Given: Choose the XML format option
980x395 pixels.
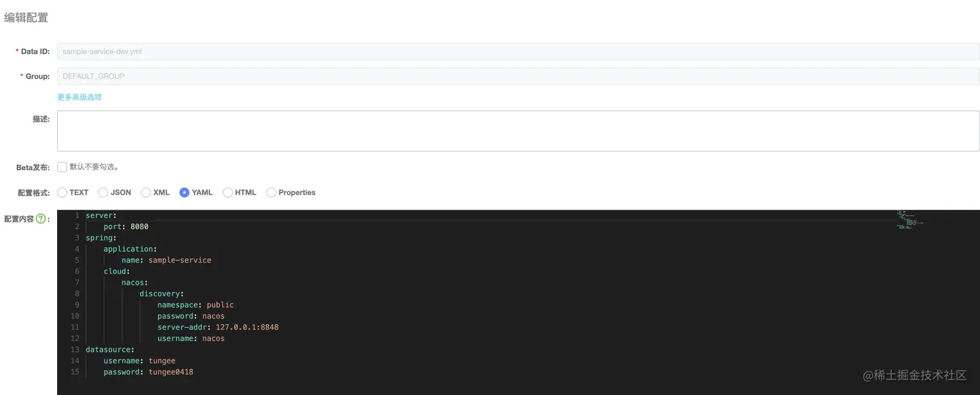Looking at the screenshot, I should click(x=146, y=193).
